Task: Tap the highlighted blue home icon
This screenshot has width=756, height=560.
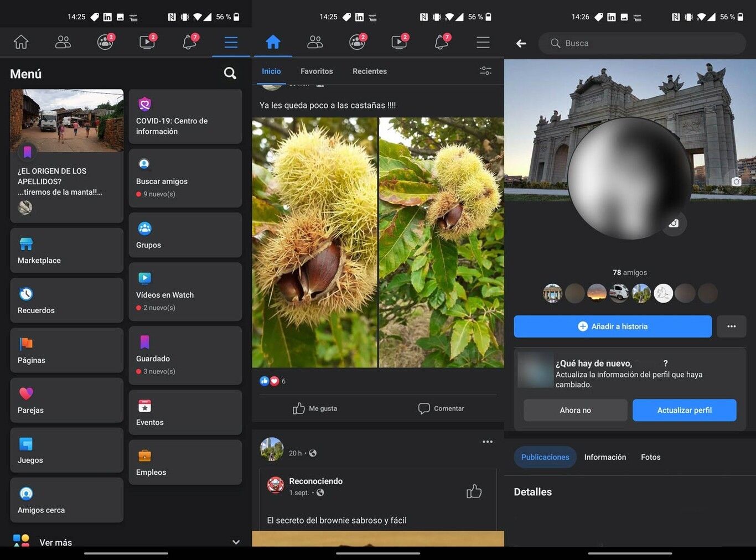Action: coord(273,42)
